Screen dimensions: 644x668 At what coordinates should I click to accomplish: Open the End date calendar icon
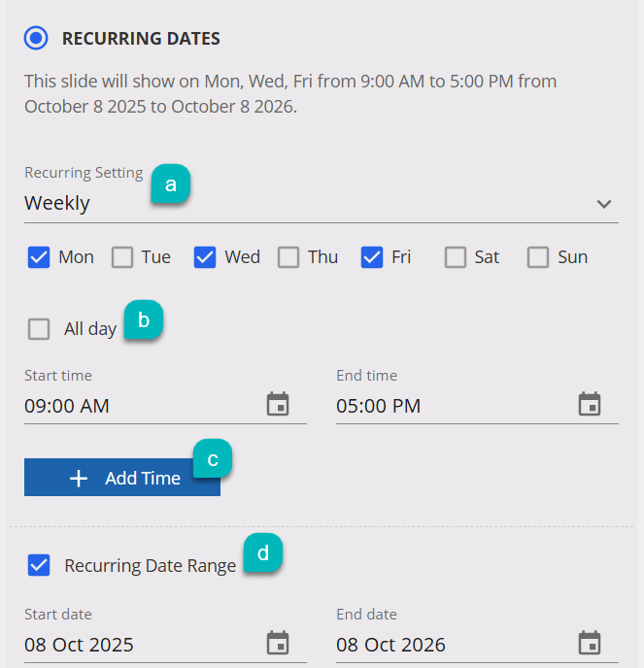point(590,644)
